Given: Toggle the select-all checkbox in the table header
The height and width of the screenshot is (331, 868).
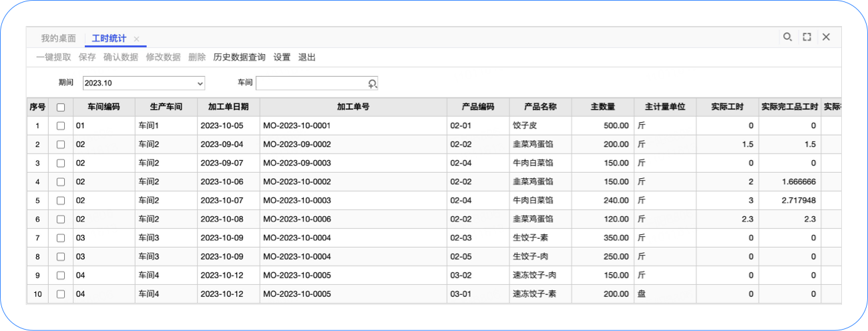Looking at the screenshot, I should 61,107.
